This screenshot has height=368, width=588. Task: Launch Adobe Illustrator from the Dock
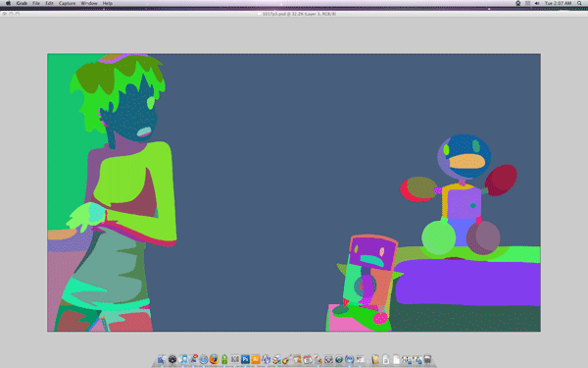256,359
